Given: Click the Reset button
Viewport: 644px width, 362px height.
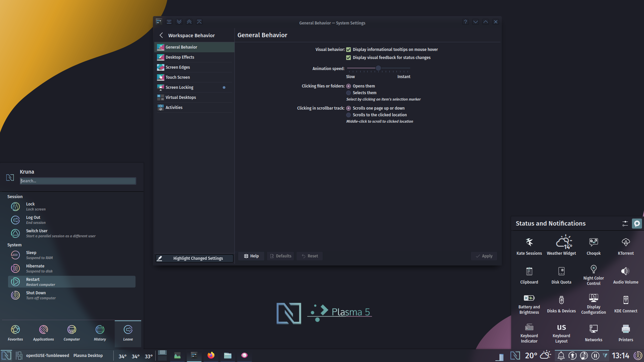Looking at the screenshot, I should tap(310, 256).
